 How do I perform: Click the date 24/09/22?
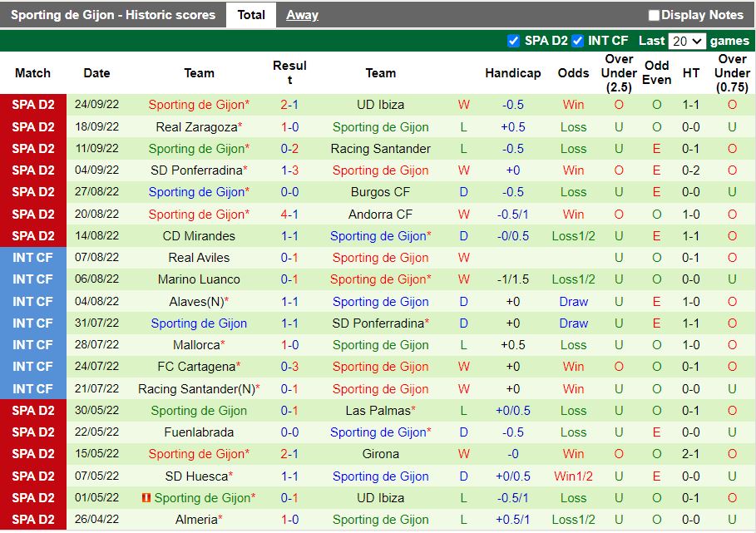pyautogui.click(x=96, y=105)
